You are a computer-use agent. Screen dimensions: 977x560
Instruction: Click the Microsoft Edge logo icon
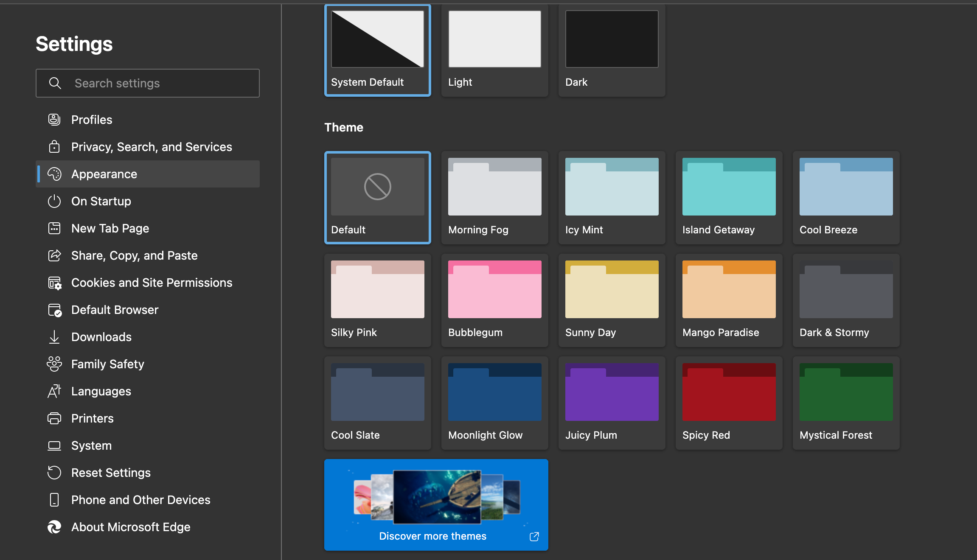click(54, 527)
